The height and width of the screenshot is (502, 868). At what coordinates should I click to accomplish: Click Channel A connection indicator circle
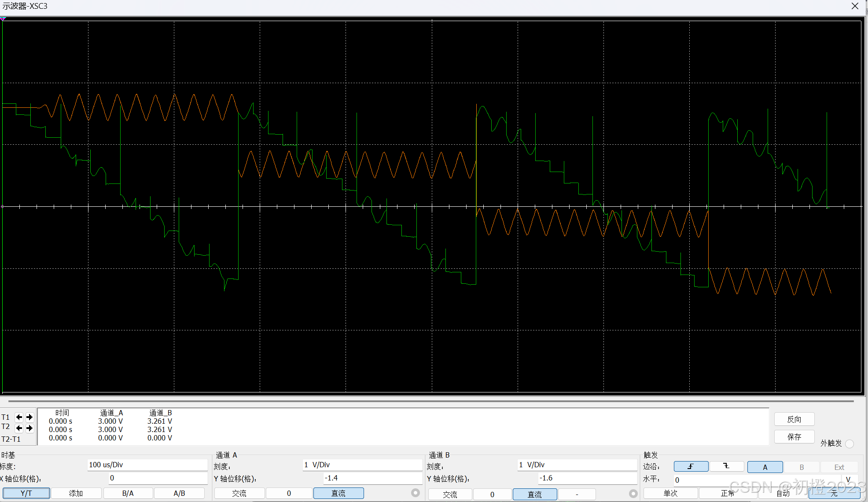pos(415,493)
